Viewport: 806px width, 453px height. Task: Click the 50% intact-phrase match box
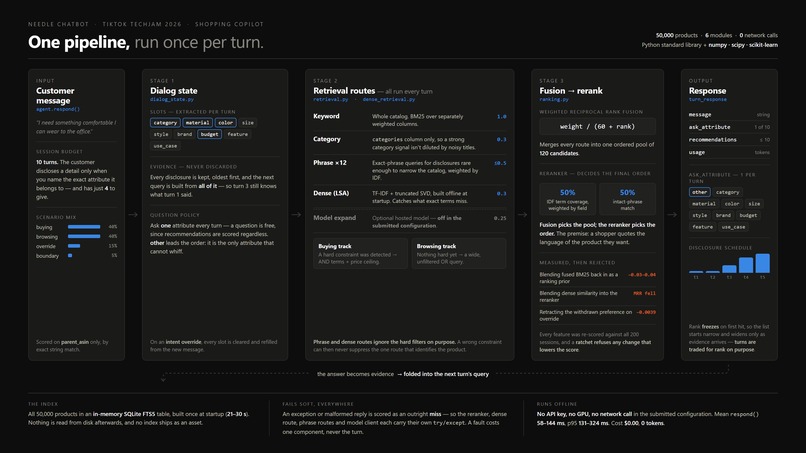[627, 199]
